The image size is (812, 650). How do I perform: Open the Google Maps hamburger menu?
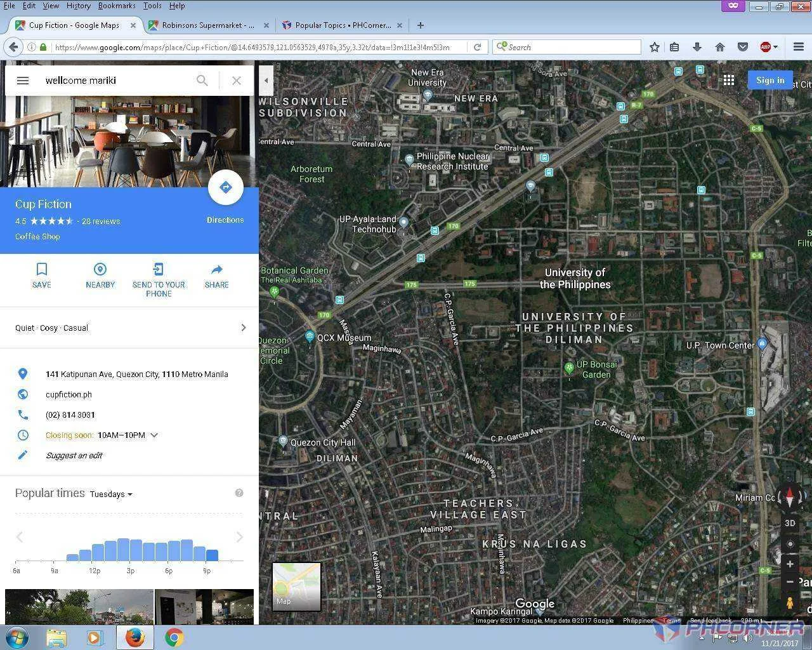pos(23,81)
